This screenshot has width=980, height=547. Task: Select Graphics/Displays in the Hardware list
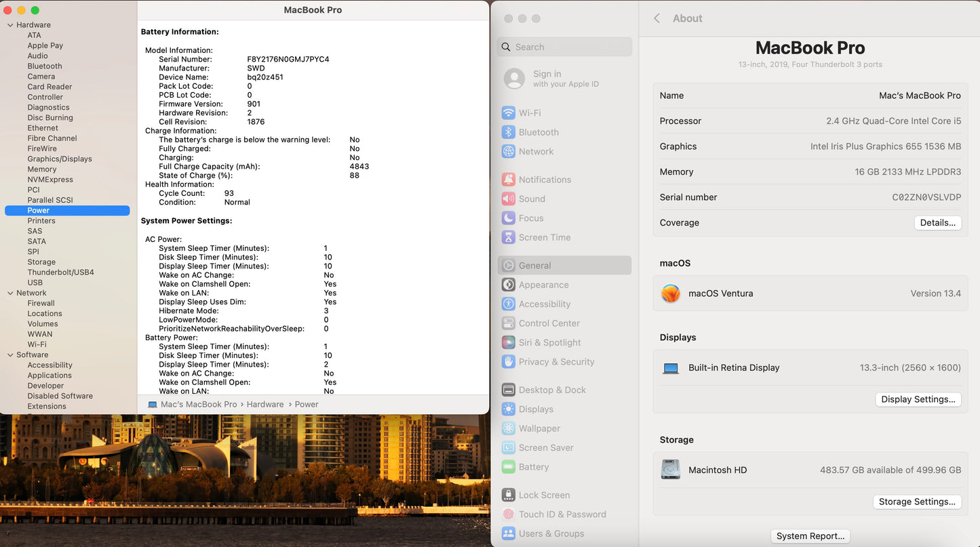(60, 159)
